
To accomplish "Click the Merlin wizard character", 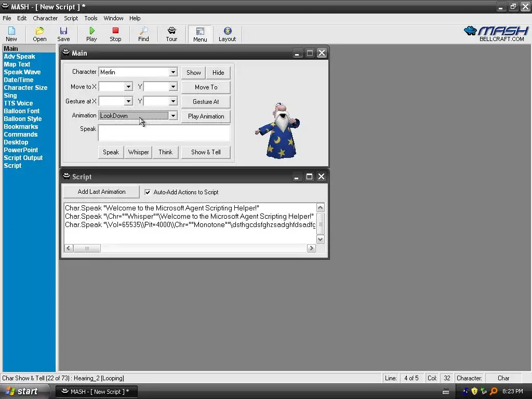I will (x=279, y=131).
